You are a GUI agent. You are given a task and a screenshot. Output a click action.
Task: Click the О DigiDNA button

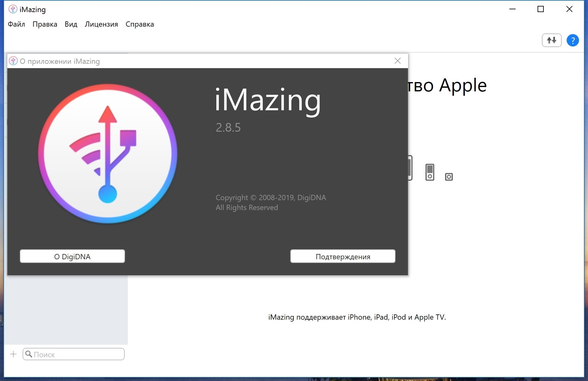[x=72, y=256]
